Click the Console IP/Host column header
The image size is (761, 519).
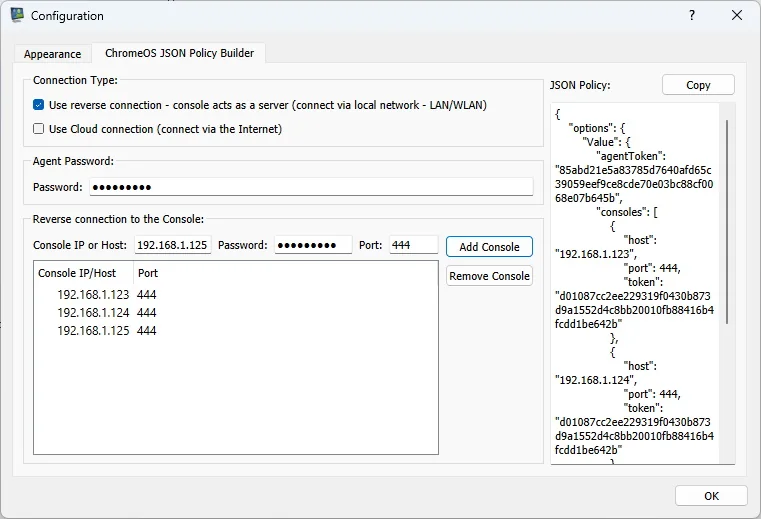pyautogui.click(x=83, y=273)
